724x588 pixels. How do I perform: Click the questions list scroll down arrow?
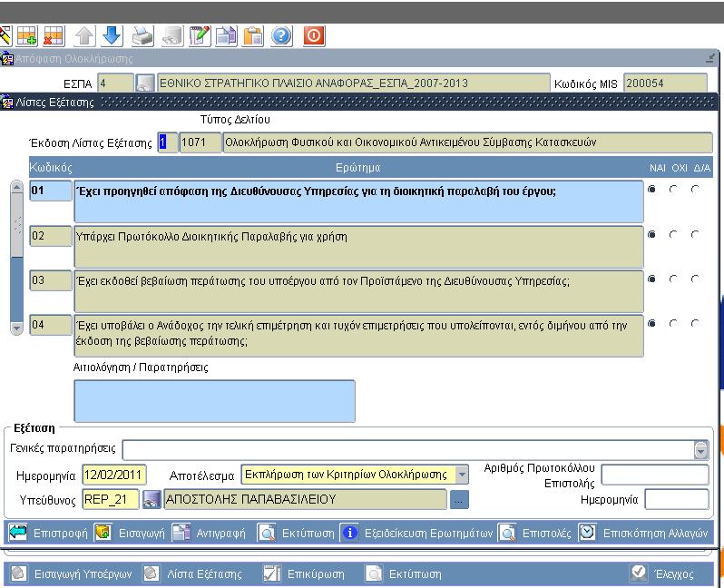click(x=16, y=328)
